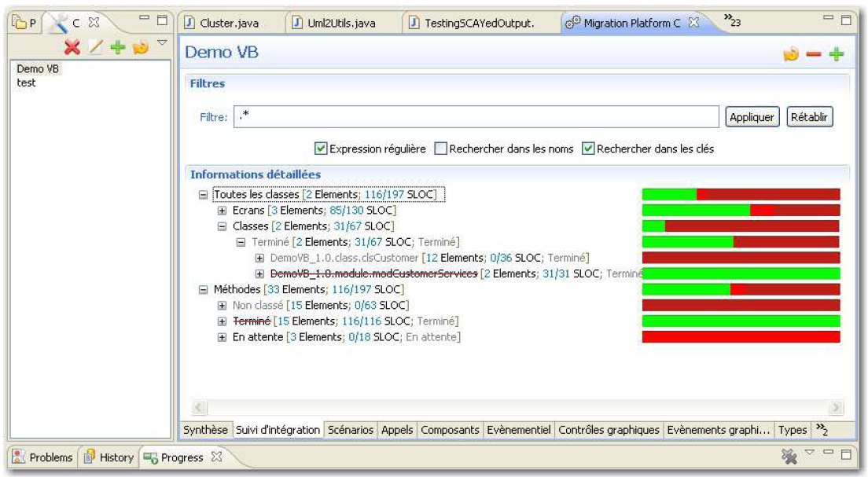The height and width of the screenshot is (477, 868).
Task: Click the Non classé progress bar
Action: pyautogui.click(x=741, y=305)
